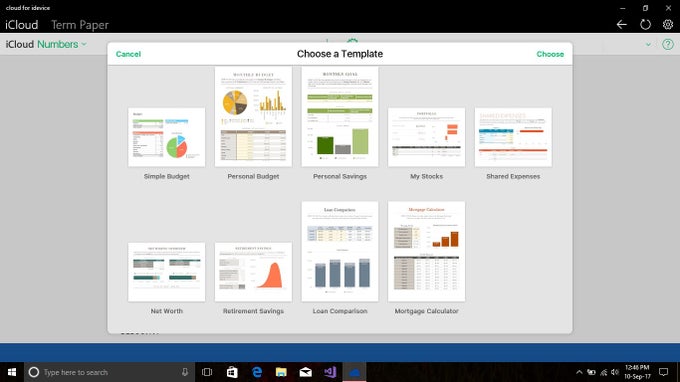Open the settings gear icon
Viewport: 680px width, 382px height.
[x=668, y=25]
